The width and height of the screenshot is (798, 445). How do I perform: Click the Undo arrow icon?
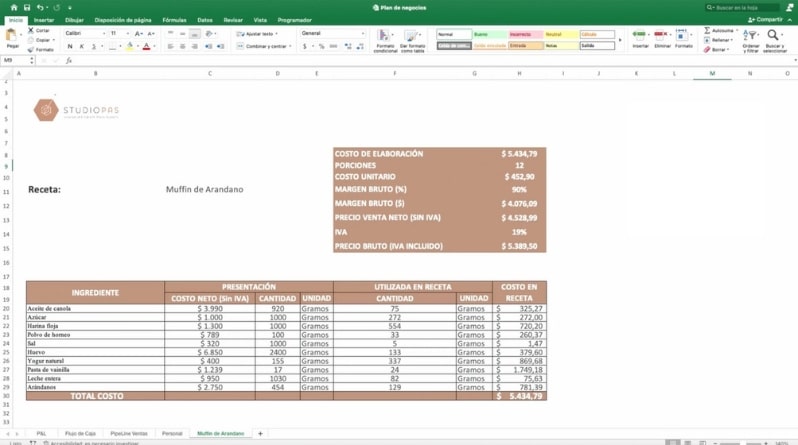(42, 7)
